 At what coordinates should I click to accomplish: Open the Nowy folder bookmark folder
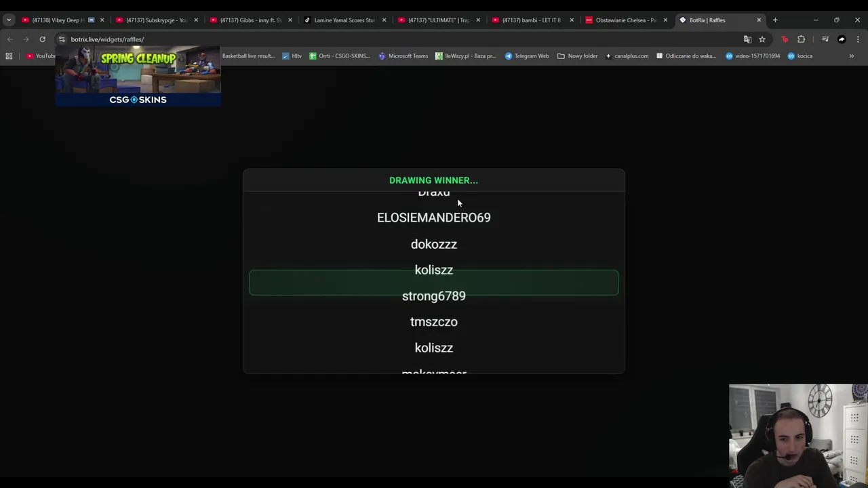tap(577, 56)
